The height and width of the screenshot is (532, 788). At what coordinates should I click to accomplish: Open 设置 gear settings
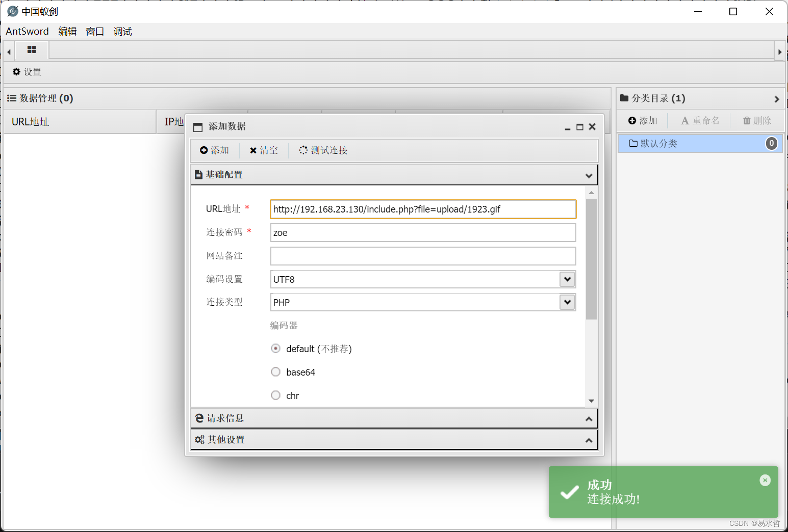[x=27, y=72]
